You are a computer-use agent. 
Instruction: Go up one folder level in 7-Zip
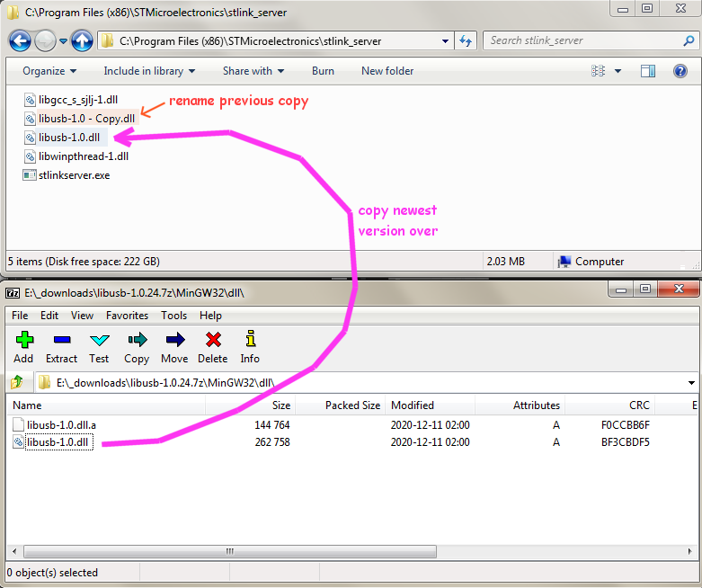[x=17, y=382]
